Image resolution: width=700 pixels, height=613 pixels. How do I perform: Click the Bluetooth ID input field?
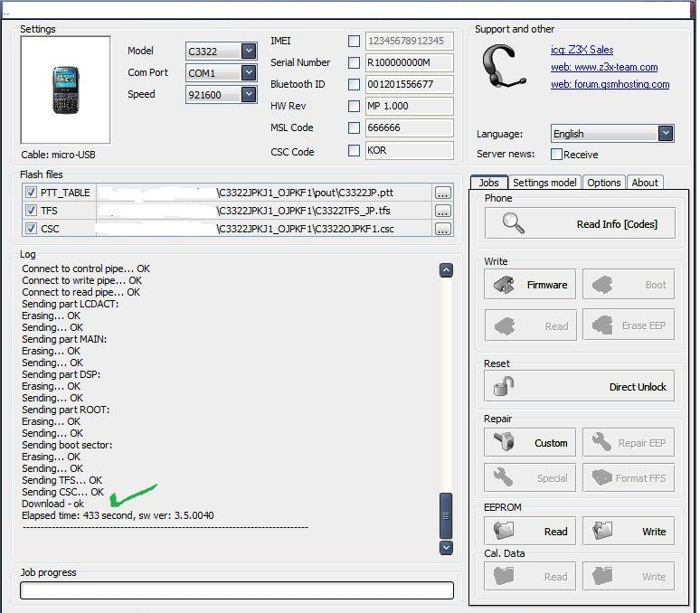click(x=410, y=84)
